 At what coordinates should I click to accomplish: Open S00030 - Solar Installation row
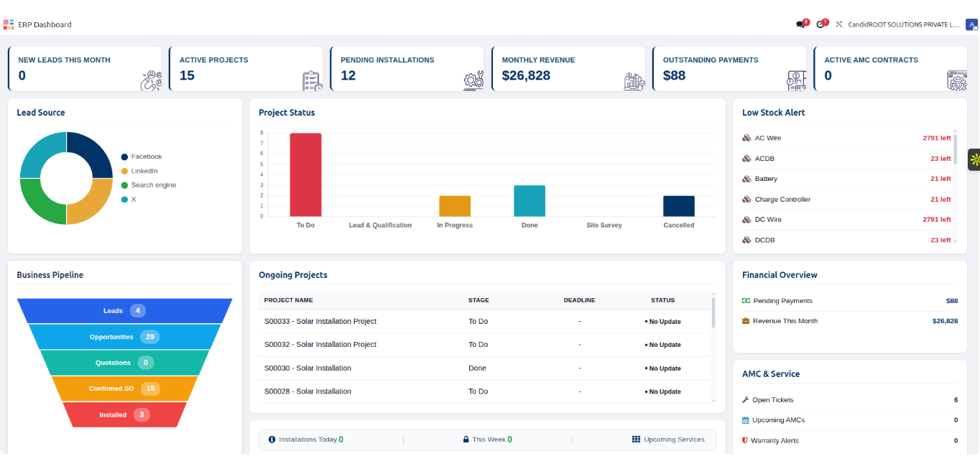pos(485,368)
